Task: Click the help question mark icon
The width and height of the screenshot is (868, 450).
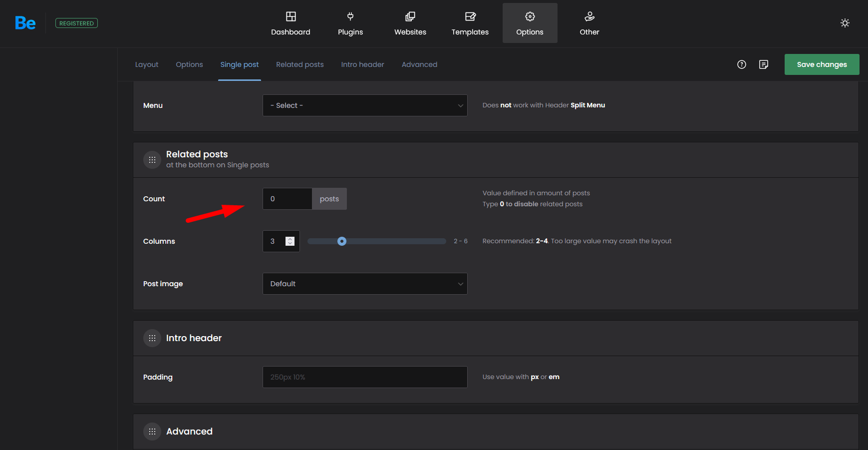Action: [x=742, y=64]
